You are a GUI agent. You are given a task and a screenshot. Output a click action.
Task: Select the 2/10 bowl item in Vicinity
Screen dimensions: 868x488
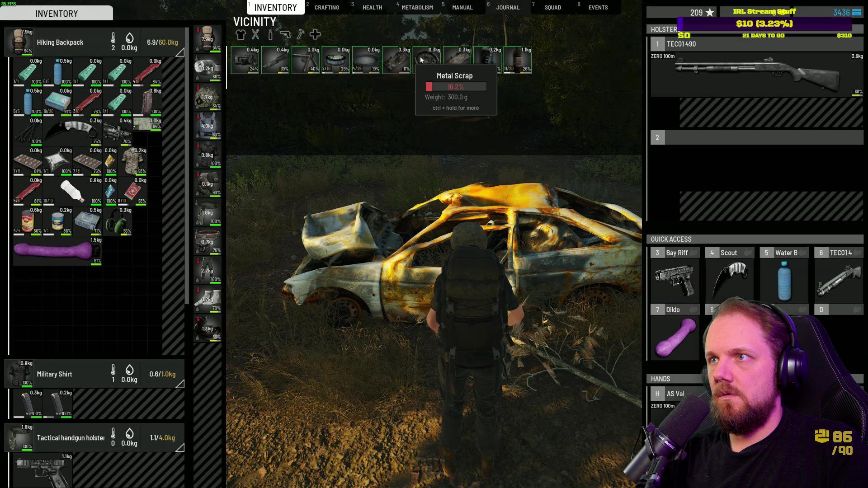336,60
